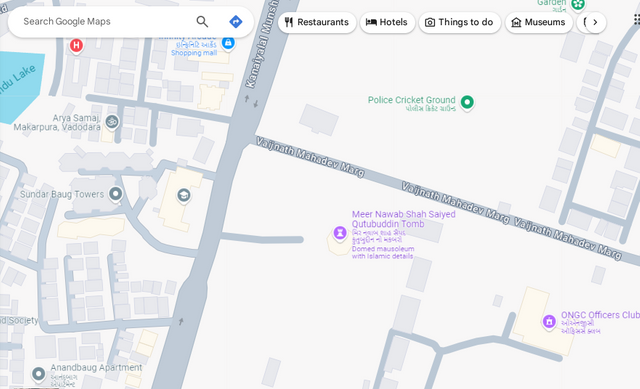Select the Things to do chip
640x389 pixels.
(460, 22)
